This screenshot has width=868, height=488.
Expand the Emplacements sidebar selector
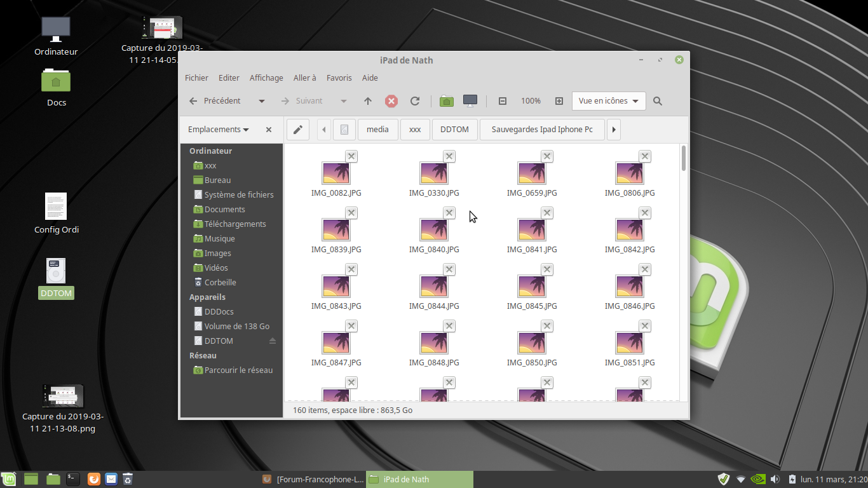(x=219, y=130)
